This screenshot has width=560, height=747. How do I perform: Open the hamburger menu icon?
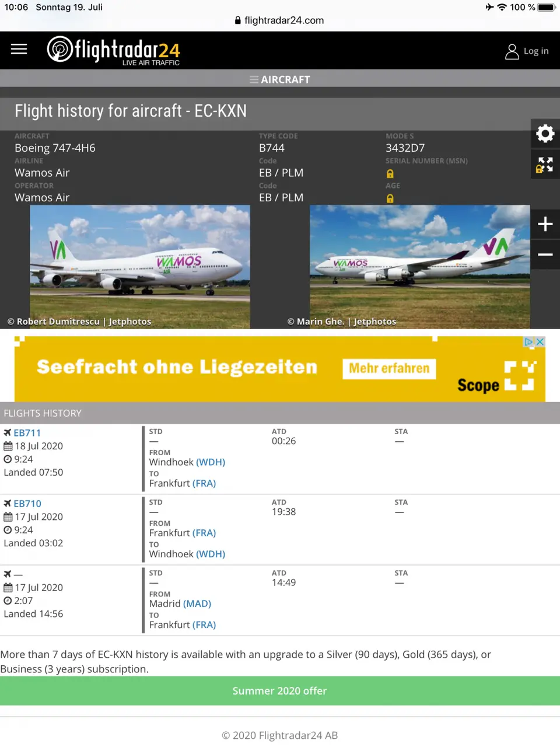[x=19, y=49]
